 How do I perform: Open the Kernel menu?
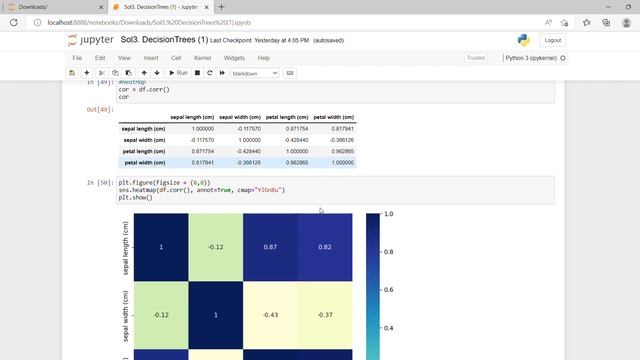tap(202, 58)
